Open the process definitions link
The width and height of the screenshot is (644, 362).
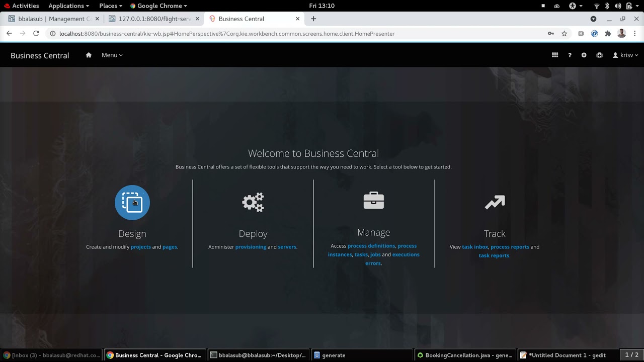[371, 246]
